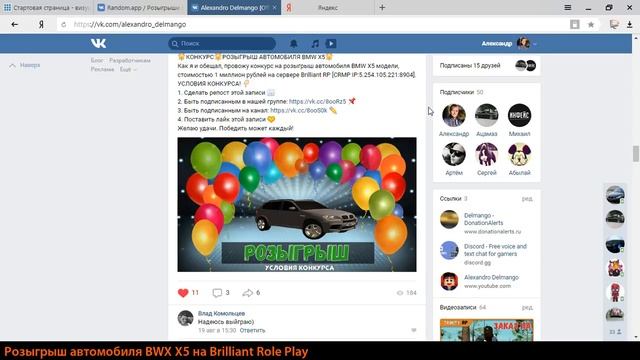Image resolution: width=640 pixels, height=360 pixels.
Task: Open the video thumbnail under Видеозаписи
Action: pyautogui.click(x=487, y=330)
